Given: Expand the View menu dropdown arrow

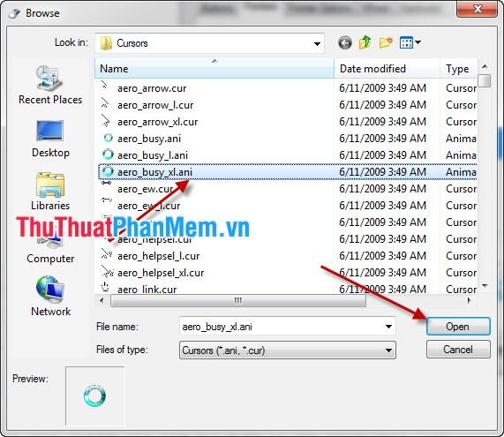Looking at the screenshot, I should [417, 42].
